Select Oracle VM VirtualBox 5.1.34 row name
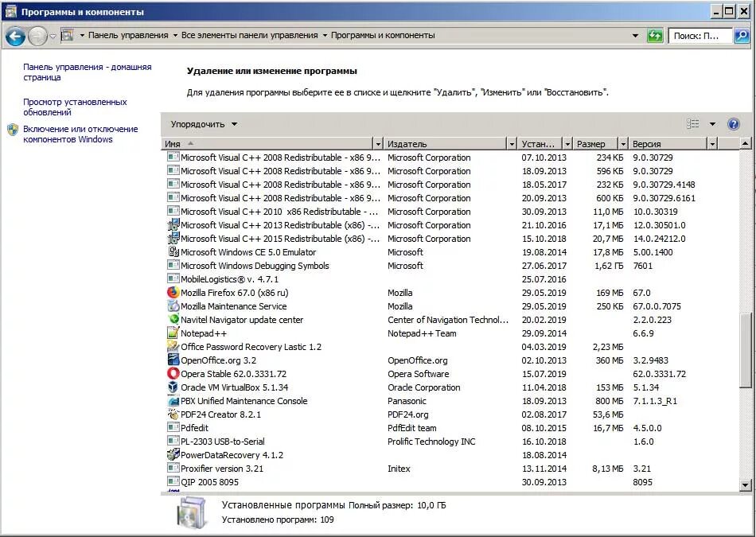This screenshot has width=756, height=537. (234, 387)
